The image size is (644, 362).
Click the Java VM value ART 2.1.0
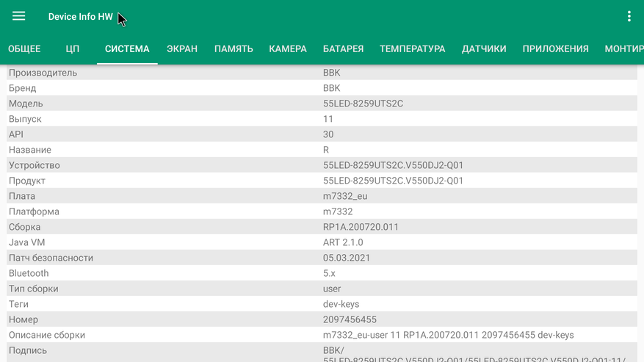pos(343,242)
